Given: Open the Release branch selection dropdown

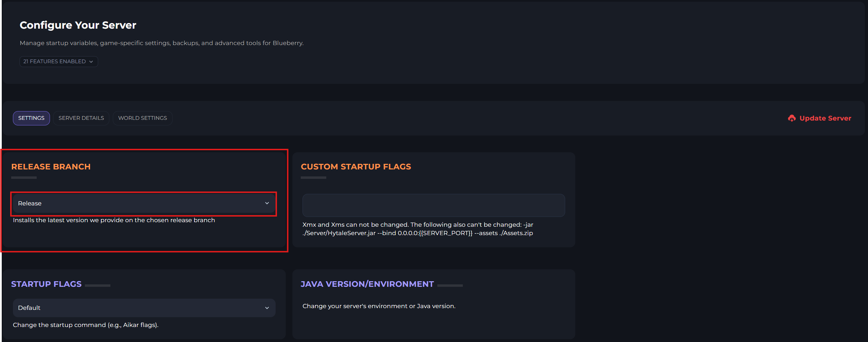Looking at the screenshot, I should pyautogui.click(x=144, y=203).
